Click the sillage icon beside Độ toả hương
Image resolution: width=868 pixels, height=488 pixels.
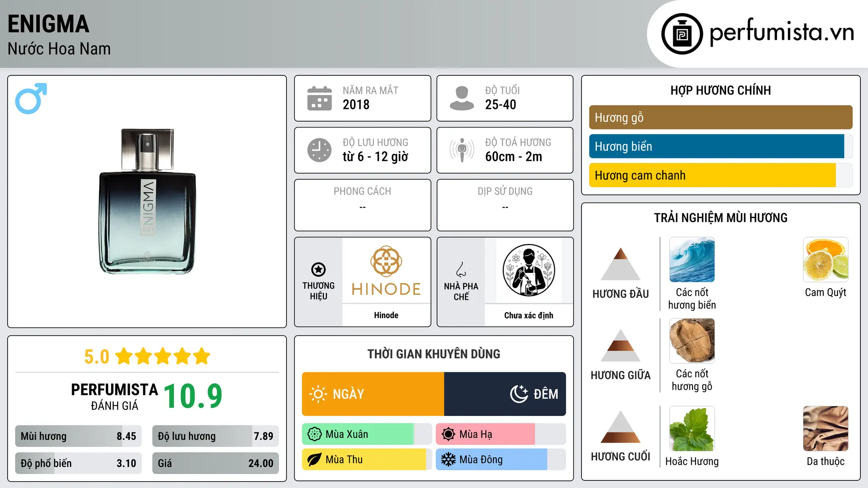(x=462, y=150)
